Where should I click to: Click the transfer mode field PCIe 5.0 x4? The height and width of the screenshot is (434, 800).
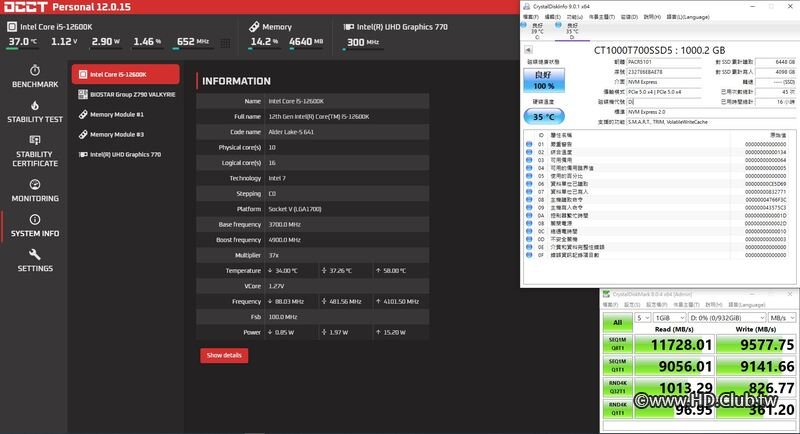(x=664, y=92)
